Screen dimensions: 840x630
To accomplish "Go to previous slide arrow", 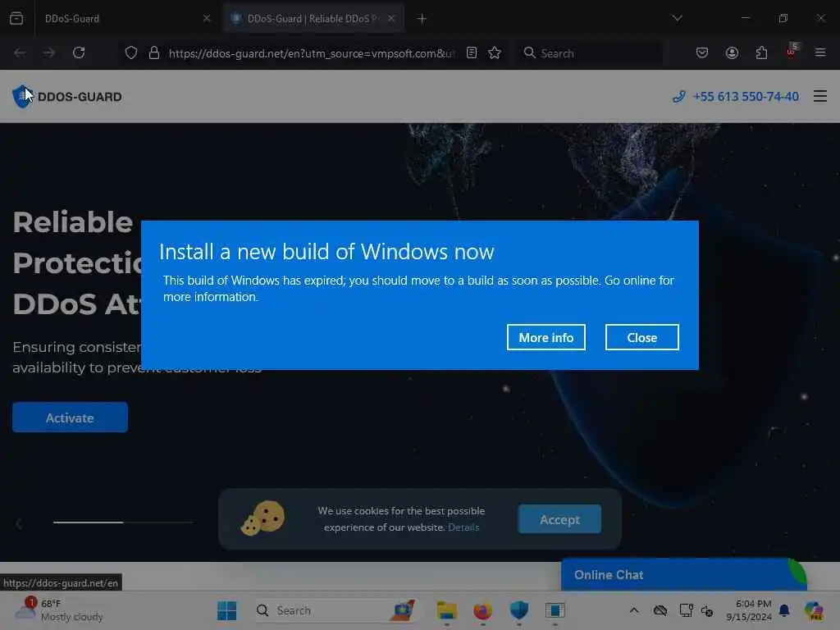I will pyautogui.click(x=19, y=523).
